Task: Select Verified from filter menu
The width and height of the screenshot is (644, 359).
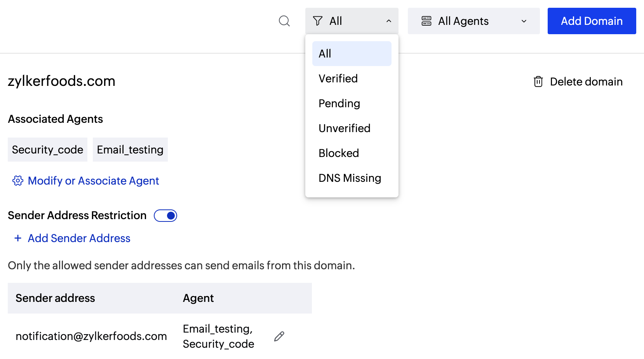Action: tap(338, 78)
